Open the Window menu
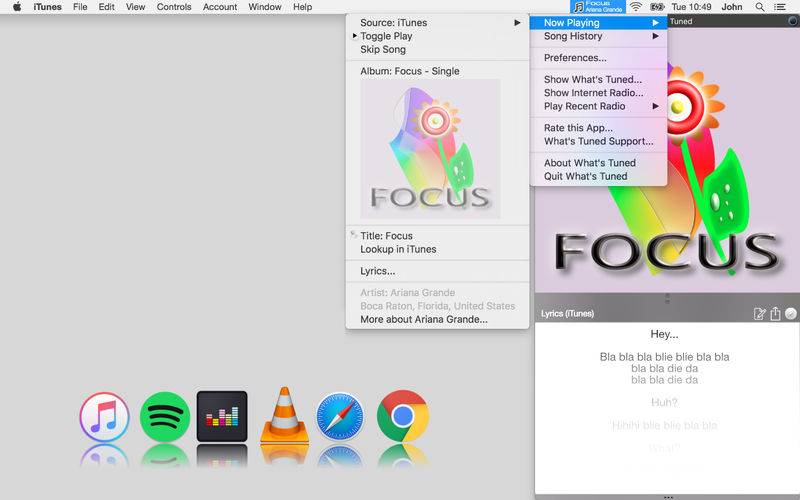This screenshot has width=800, height=500. (265, 7)
